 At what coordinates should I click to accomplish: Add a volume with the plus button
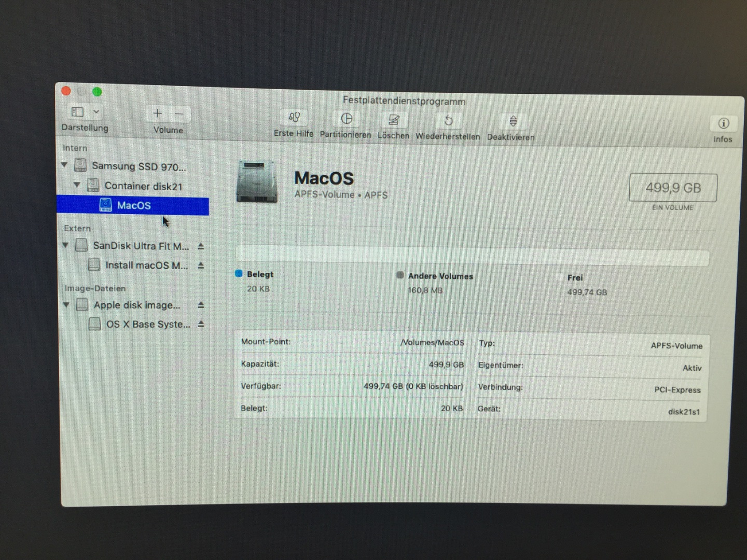click(x=158, y=114)
